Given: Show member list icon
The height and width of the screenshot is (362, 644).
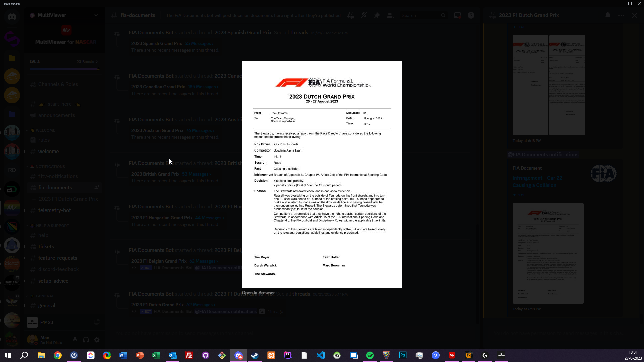Looking at the screenshot, I should pyautogui.click(x=390, y=15).
